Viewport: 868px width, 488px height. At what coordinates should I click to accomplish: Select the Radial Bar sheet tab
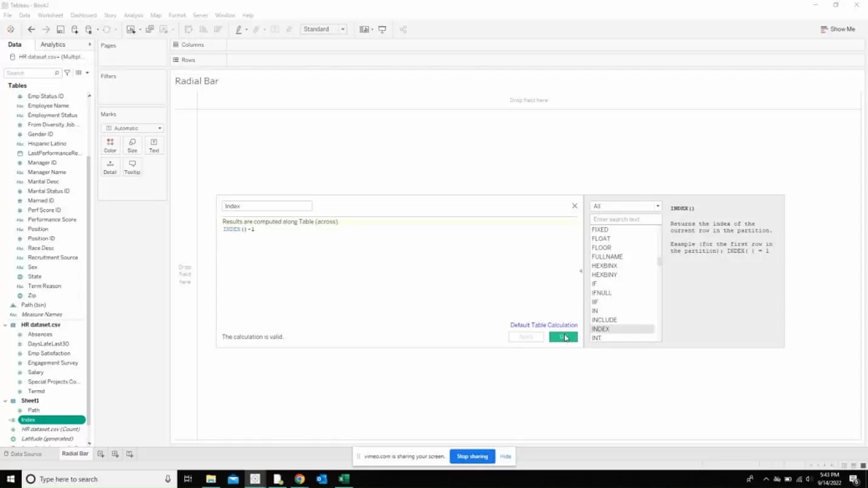[x=75, y=453]
